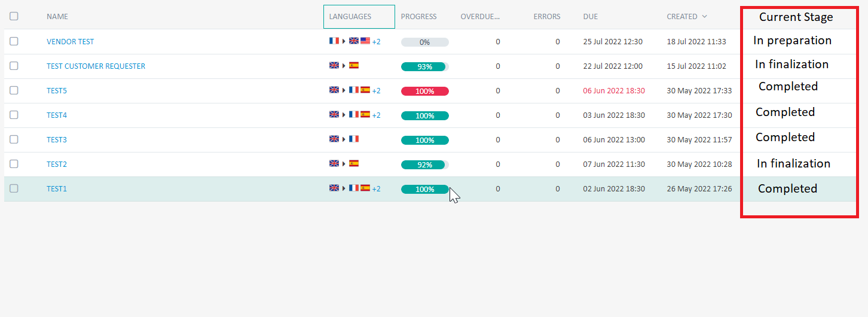Sort by the ERRORS column header
The width and height of the screenshot is (868, 317).
click(547, 17)
